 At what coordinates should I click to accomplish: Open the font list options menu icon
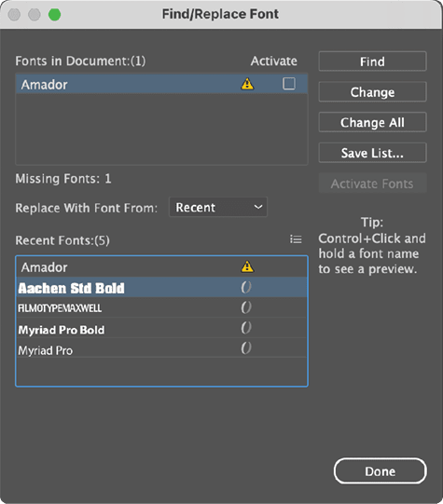click(296, 239)
